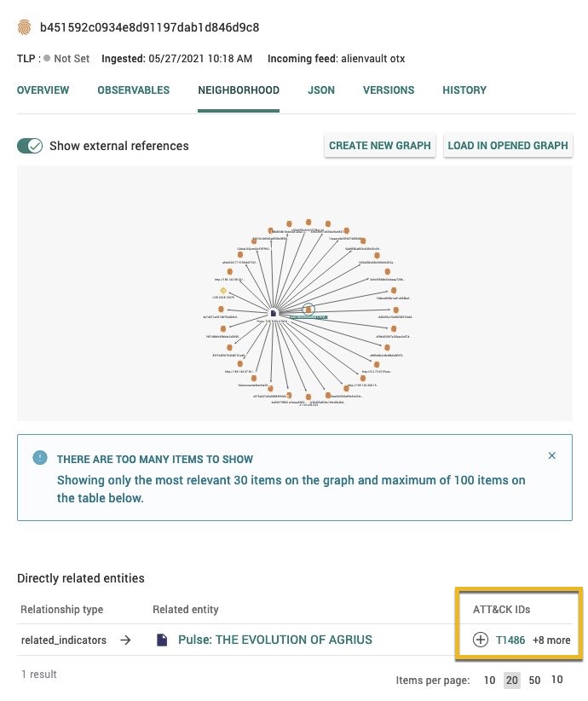Turn off Show external references
Viewport: 588px width, 701px height.
click(30, 146)
